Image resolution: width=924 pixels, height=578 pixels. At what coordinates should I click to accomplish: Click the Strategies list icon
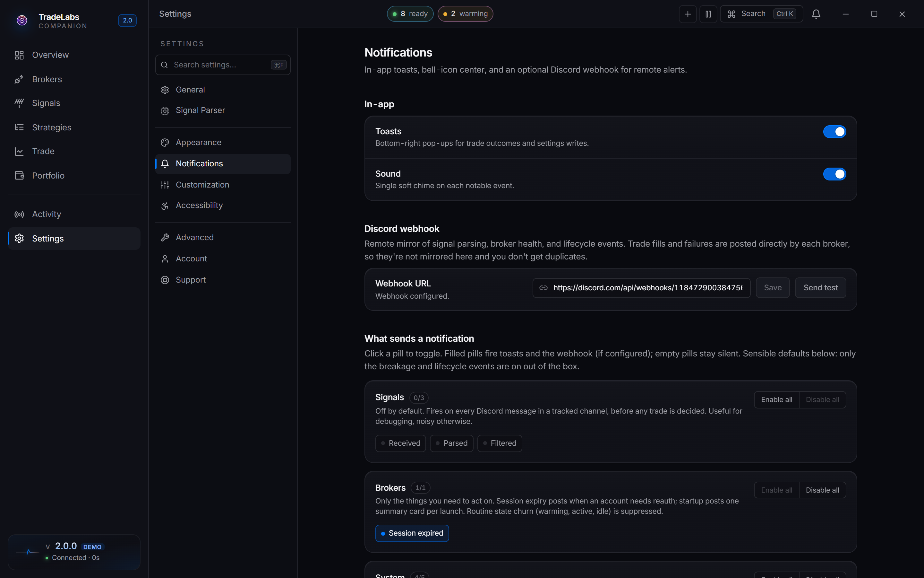[19, 127]
